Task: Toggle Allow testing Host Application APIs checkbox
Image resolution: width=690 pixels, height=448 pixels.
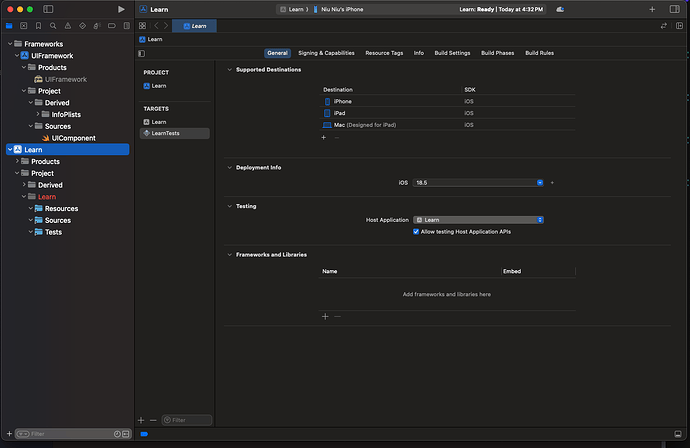Action: click(x=416, y=231)
